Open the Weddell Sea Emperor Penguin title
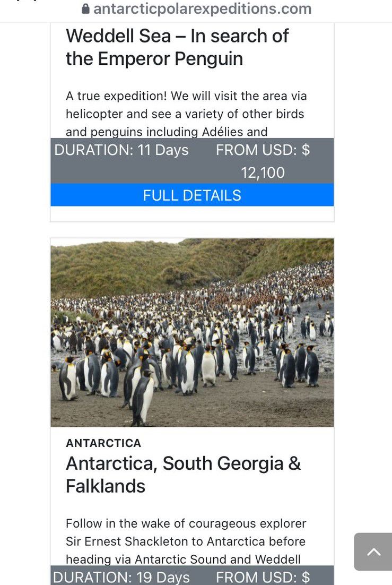Screen dimensions: 392x585 pyautogui.click(x=177, y=47)
